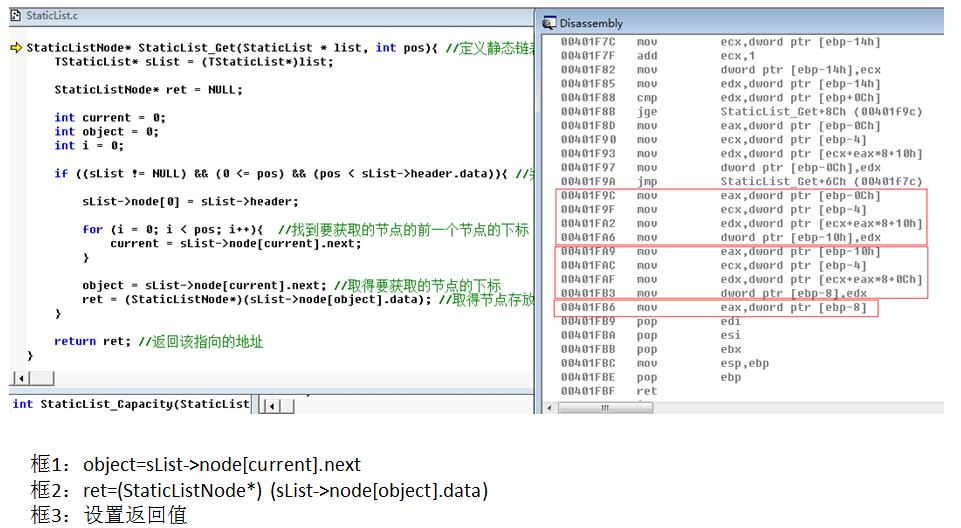Click the 'jmp StaticList_Get+6Ch' row

click(x=741, y=181)
